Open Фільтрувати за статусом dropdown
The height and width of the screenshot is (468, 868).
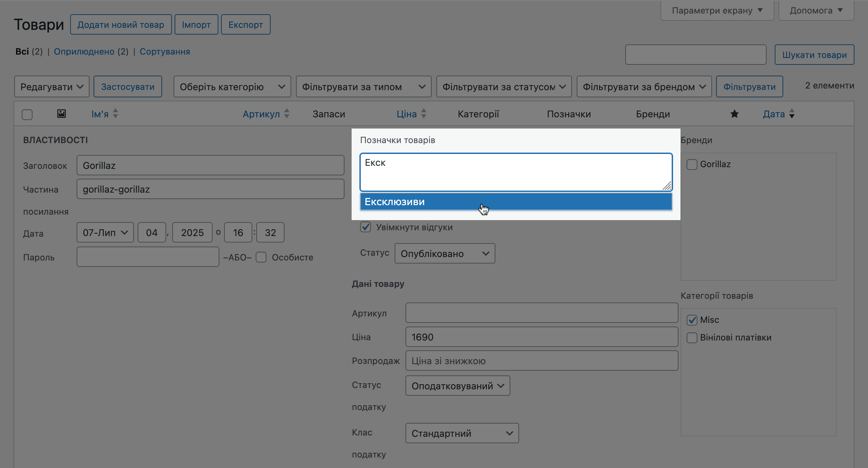[504, 87]
